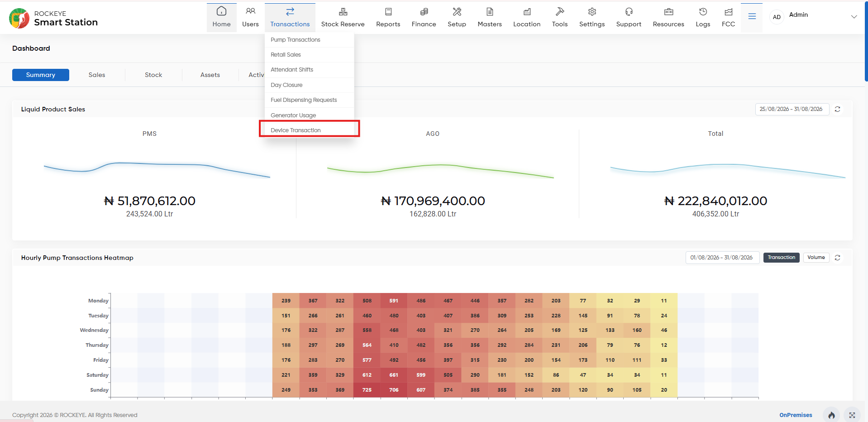Switch heatmap to Volume view
Viewport: 868px width, 422px height.
point(816,258)
